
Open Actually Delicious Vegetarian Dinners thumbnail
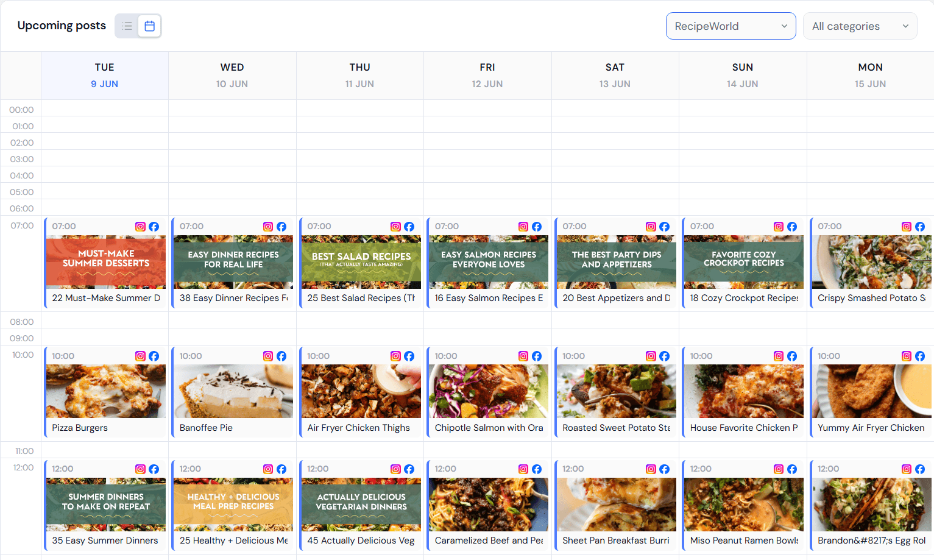click(x=361, y=505)
